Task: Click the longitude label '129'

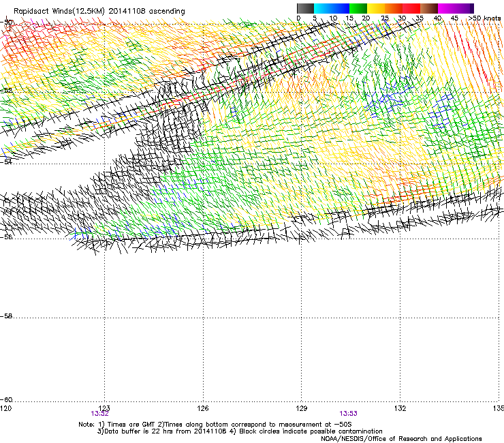Action: point(302,408)
